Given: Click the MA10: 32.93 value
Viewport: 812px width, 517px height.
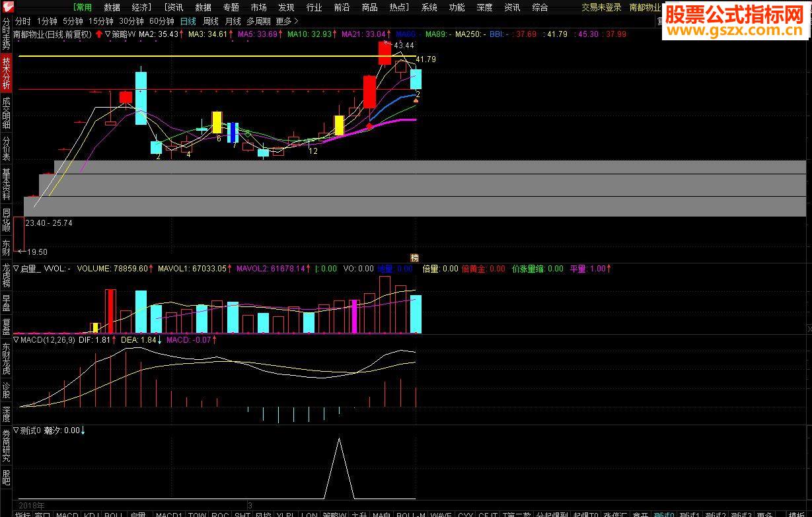Looking at the screenshot, I should pyautogui.click(x=310, y=34).
